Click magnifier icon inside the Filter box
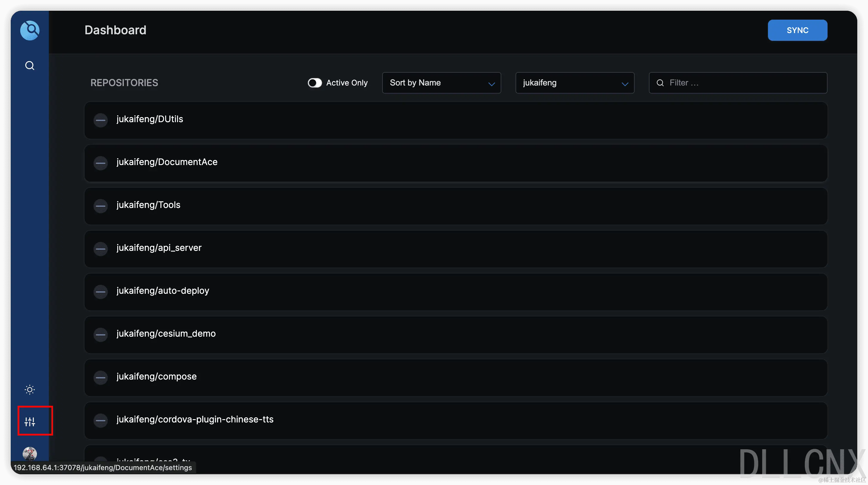Viewport: 868px width, 485px height. [660, 83]
